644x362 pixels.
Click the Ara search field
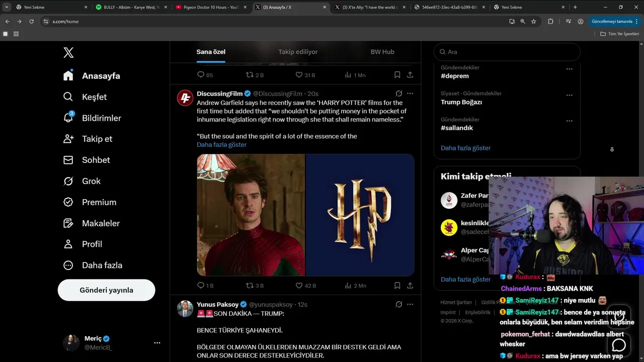(x=507, y=52)
